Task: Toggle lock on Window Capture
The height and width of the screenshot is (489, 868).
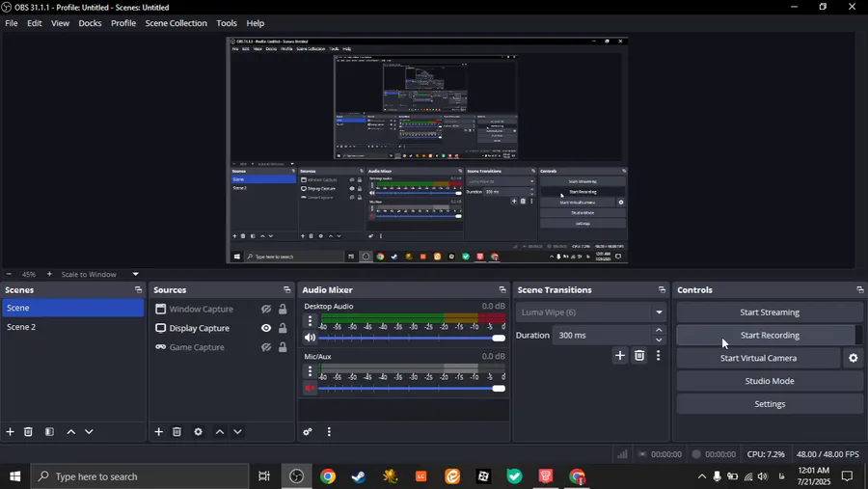Action: point(283,309)
